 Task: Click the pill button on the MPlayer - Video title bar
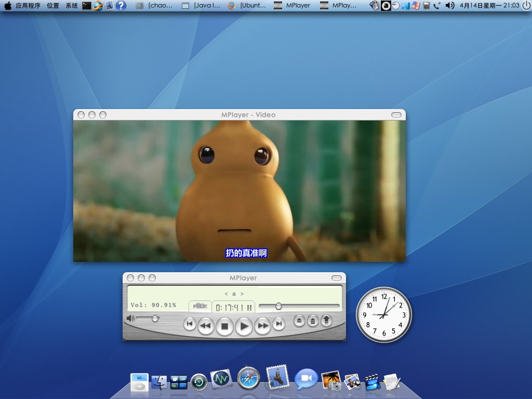396,115
